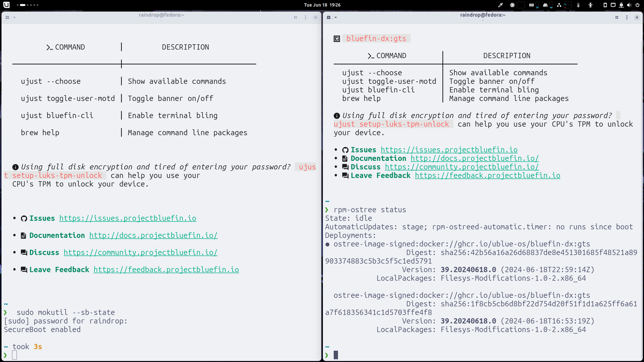The image size is (644, 362).
Task: Click CPU usage monitor in top bar
Action: pyautogui.click(x=512, y=5)
